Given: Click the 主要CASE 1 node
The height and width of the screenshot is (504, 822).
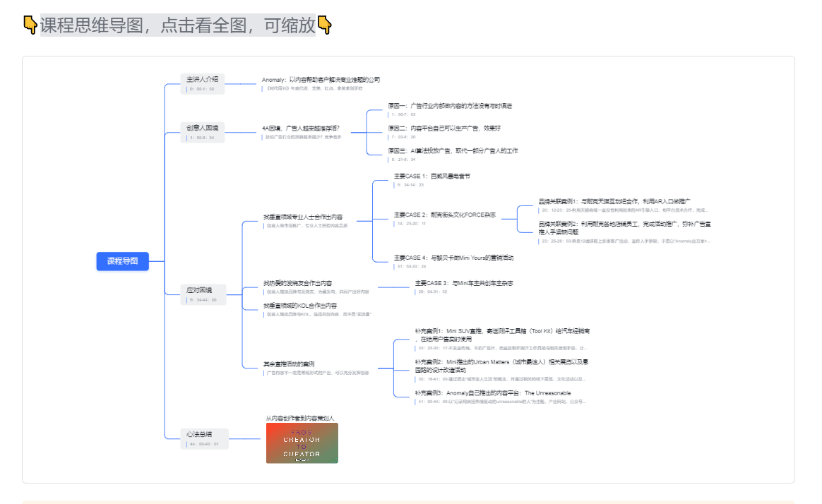Looking at the screenshot, I should (x=432, y=176).
